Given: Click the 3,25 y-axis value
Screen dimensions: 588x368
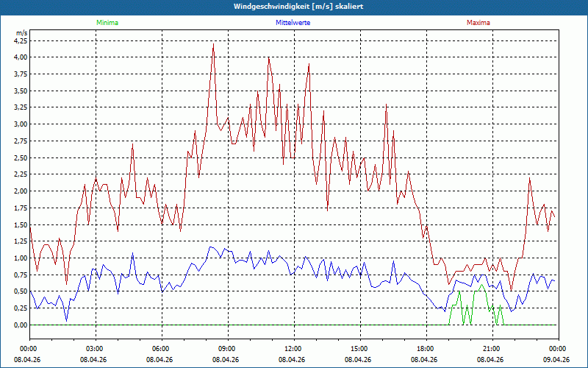Looking at the screenshot, I should 21,107.
